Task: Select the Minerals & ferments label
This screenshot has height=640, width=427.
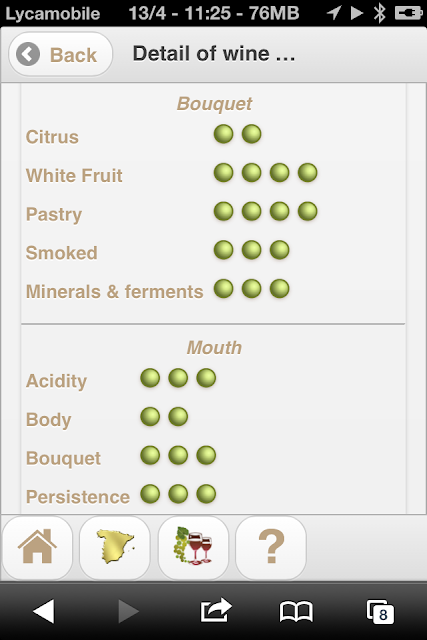Action: (114, 292)
